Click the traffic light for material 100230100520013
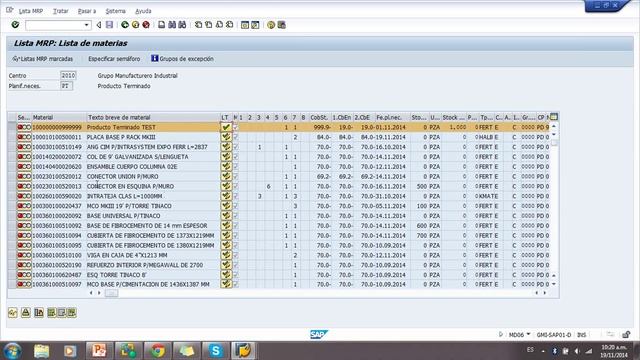The image size is (640, 360). (24, 186)
